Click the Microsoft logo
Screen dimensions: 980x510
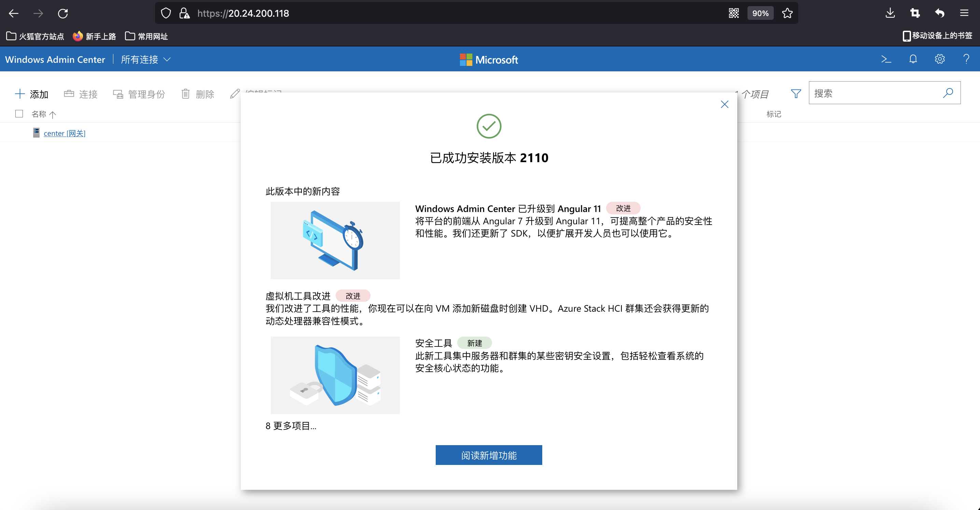pyautogui.click(x=489, y=59)
